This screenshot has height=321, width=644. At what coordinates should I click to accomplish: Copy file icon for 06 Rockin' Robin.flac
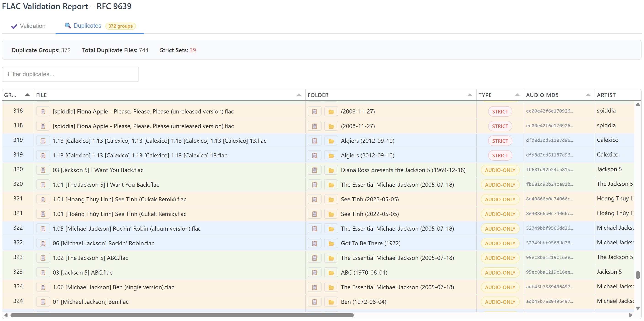coord(43,243)
